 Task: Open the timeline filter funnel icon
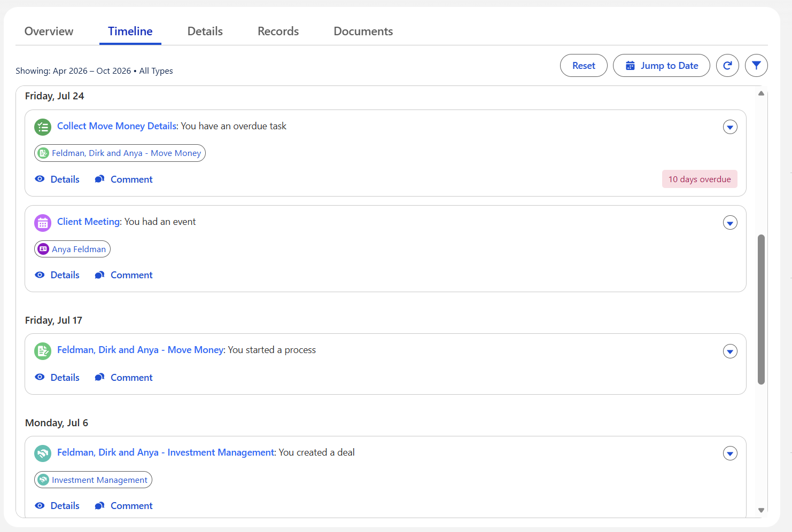pyautogui.click(x=756, y=66)
